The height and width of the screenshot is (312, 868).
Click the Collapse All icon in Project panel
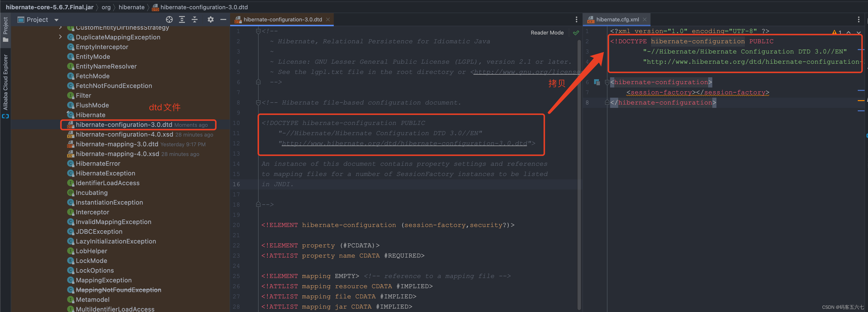point(195,19)
